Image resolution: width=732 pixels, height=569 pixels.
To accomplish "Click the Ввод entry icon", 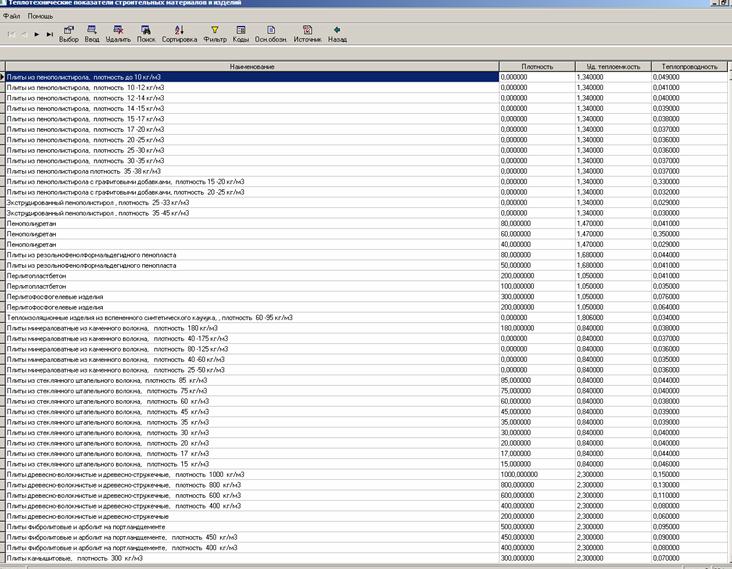I will 92,31.
